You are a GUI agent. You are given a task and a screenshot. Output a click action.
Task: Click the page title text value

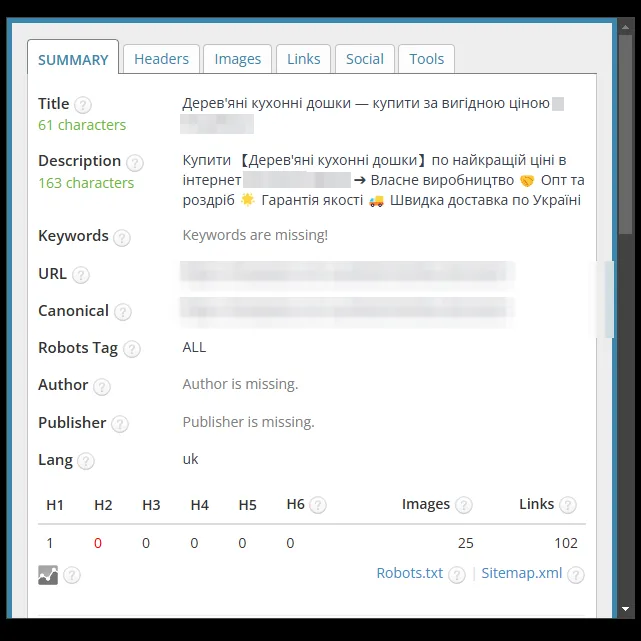(373, 113)
